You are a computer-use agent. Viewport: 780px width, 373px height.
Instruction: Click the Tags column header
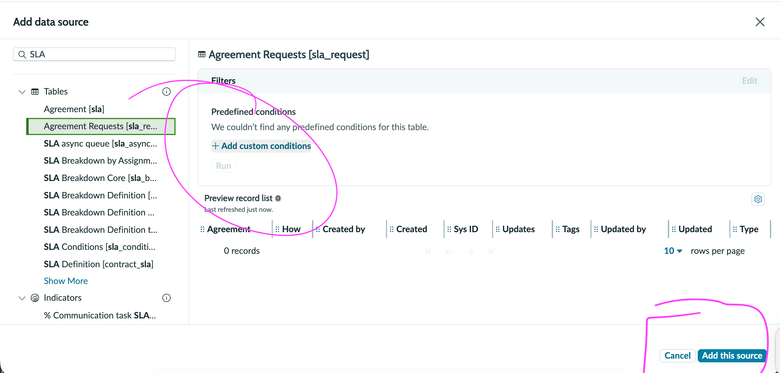[x=571, y=229]
